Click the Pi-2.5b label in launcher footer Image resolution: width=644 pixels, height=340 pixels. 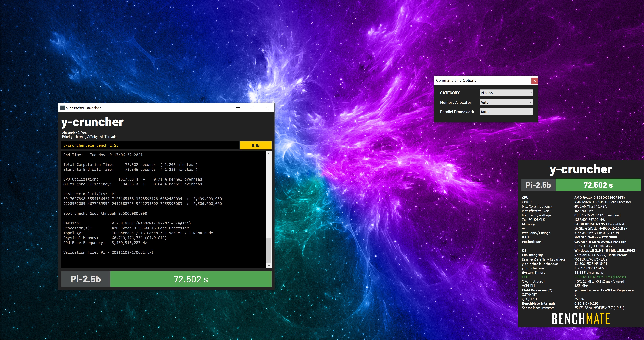tap(86, 279)
